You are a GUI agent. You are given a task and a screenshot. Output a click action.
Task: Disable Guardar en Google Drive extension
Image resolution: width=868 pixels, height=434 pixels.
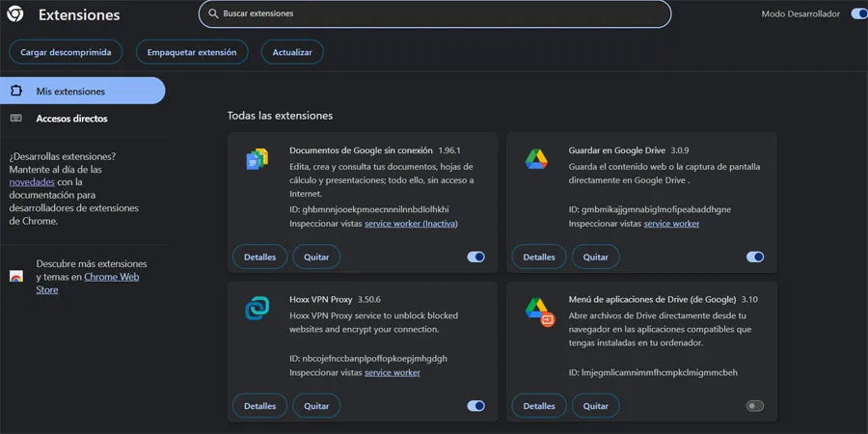coord(755,257)
